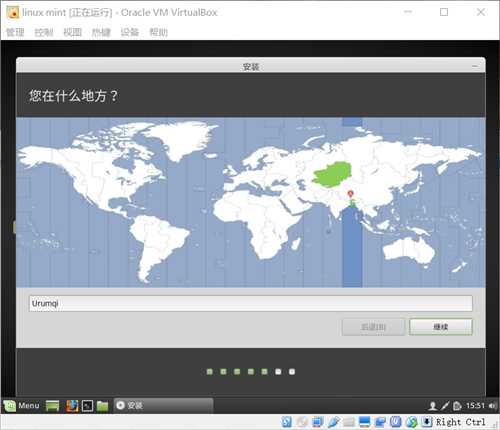This screenshot has width=500, height=430.
Task: Open the 15:51 clock applet
Action: 475,406
